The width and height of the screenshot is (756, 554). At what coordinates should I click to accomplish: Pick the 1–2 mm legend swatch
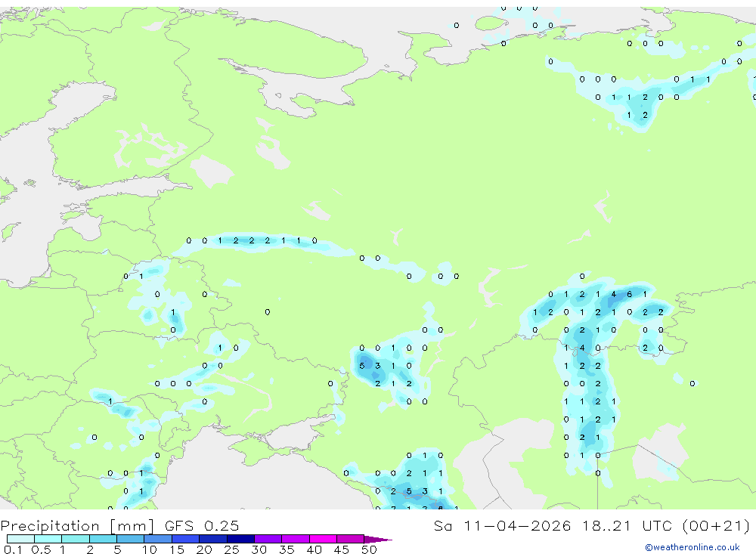(76, 539)
